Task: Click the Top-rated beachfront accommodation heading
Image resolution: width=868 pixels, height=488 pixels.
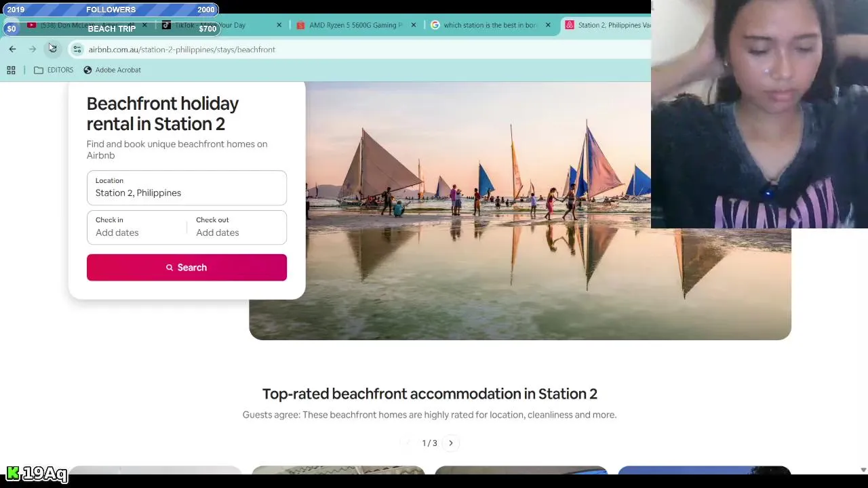Action: 430,394
